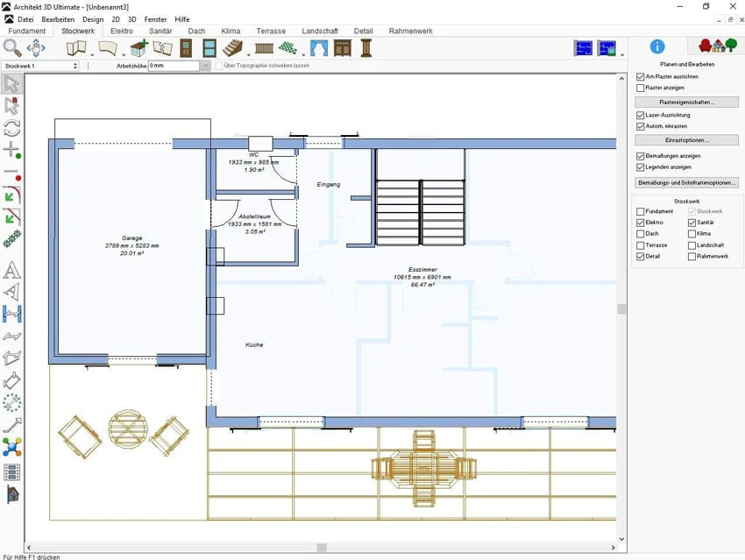Viewport: 745px width, 560px height.
Task: Click the Arbeitshöhe input field
Action: point(174,66)
